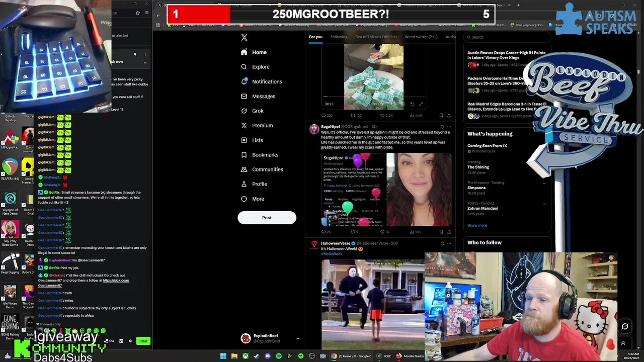The width and height of the screenshot is (644, 362).
Task: Open the Windows Start menu
Action: [223, 356]
